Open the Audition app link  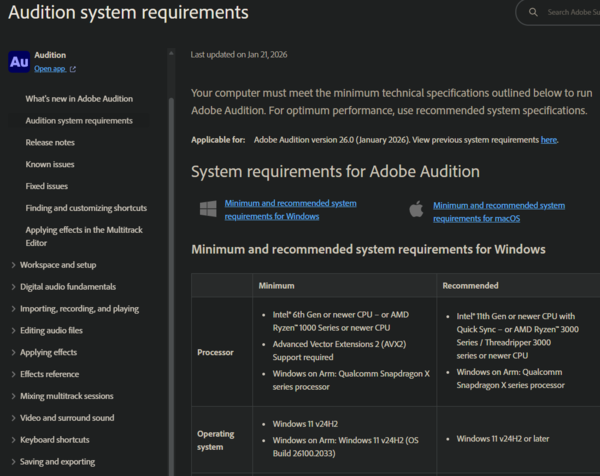coord(50,69)
